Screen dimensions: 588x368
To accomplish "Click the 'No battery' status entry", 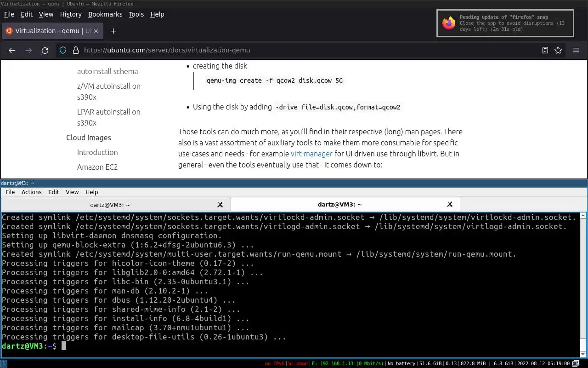I will 401,363.
